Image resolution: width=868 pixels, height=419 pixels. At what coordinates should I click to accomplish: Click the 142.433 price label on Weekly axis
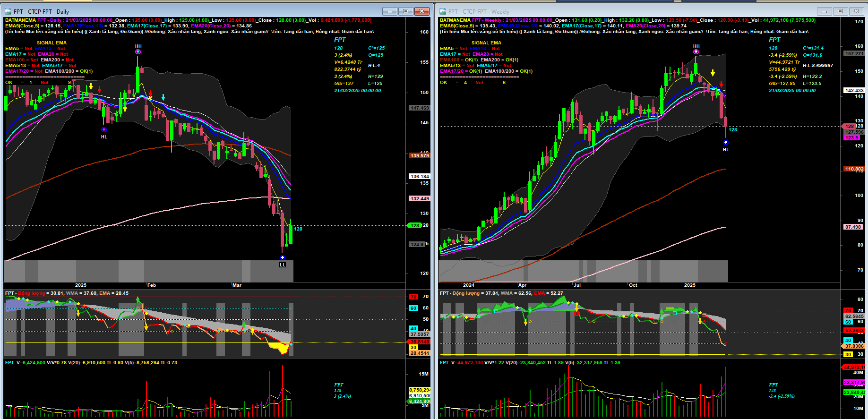coord(854,90)
